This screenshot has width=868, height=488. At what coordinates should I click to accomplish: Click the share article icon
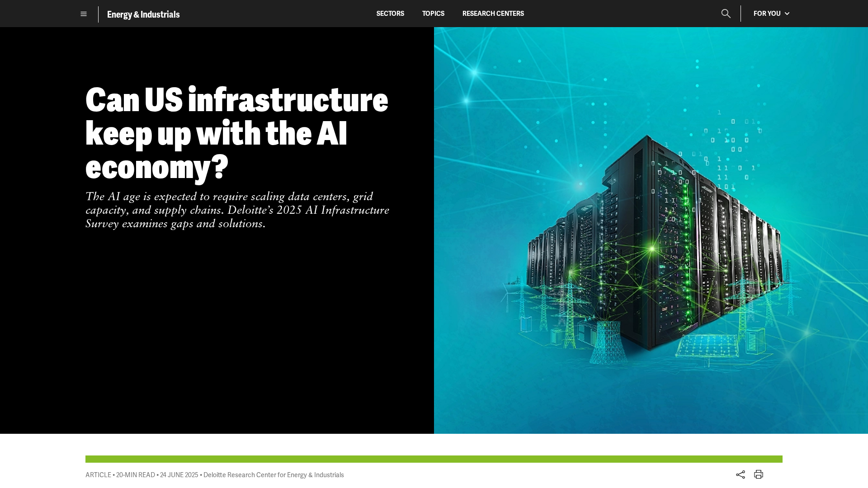tap(740, 474)
